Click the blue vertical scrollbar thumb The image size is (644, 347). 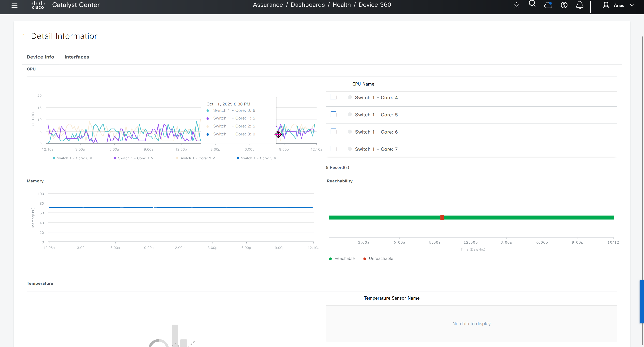click(x=641, y=301)
